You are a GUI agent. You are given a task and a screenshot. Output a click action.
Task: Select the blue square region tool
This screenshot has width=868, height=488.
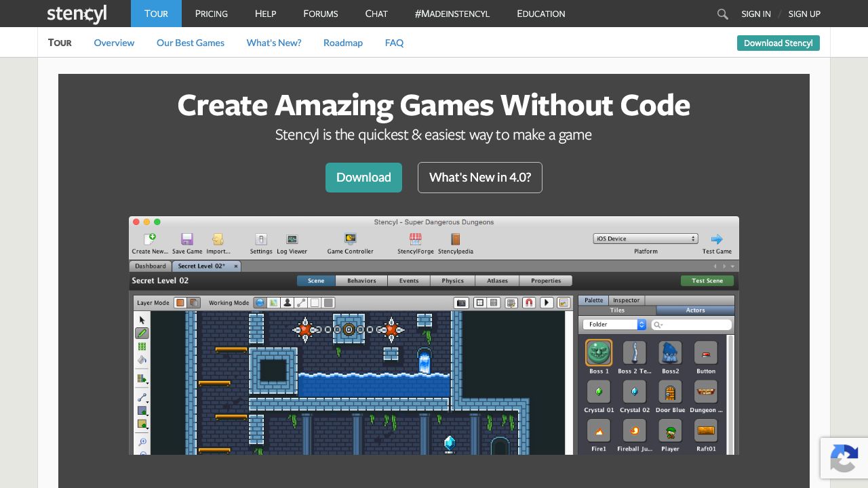[142, 411]
